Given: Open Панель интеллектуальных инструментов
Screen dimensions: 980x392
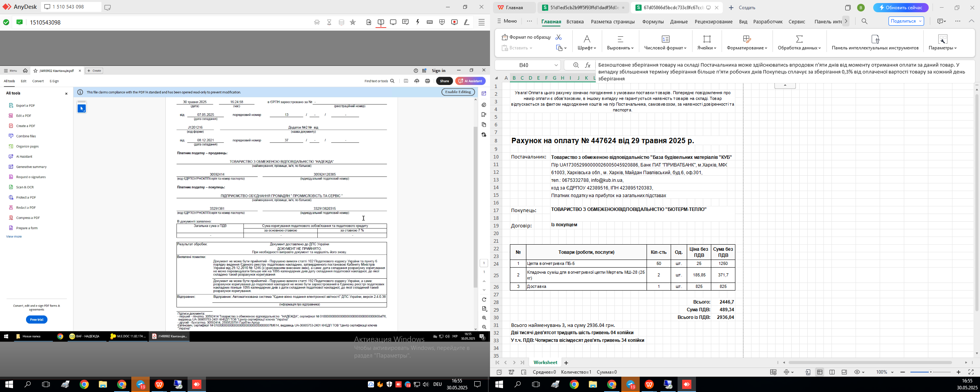Looking at the screenshot, I should [875, 42].
